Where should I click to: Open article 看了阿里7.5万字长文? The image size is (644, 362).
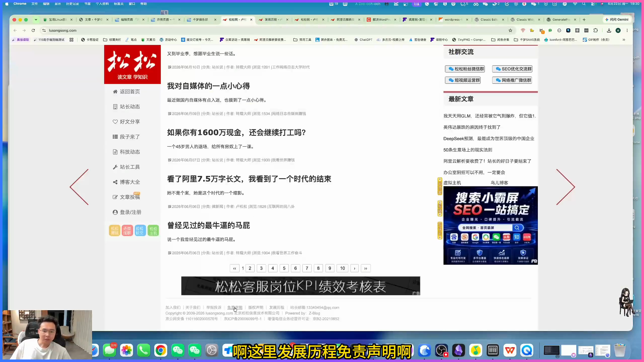249,179
